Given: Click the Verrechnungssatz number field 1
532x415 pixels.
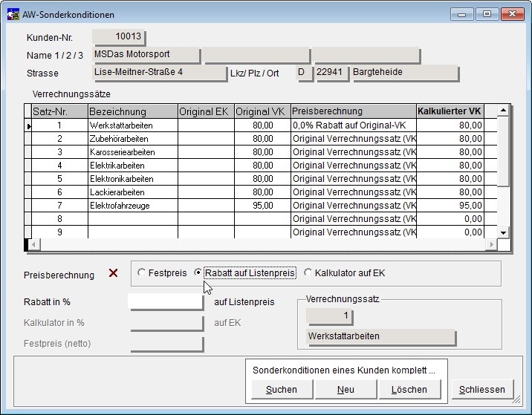Looking at the screenshot, I should pyautogui.click(x=329, y=316).
